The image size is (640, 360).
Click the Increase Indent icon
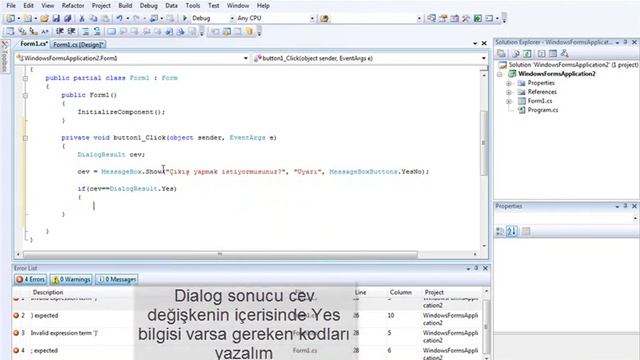(x=71, y=31)
